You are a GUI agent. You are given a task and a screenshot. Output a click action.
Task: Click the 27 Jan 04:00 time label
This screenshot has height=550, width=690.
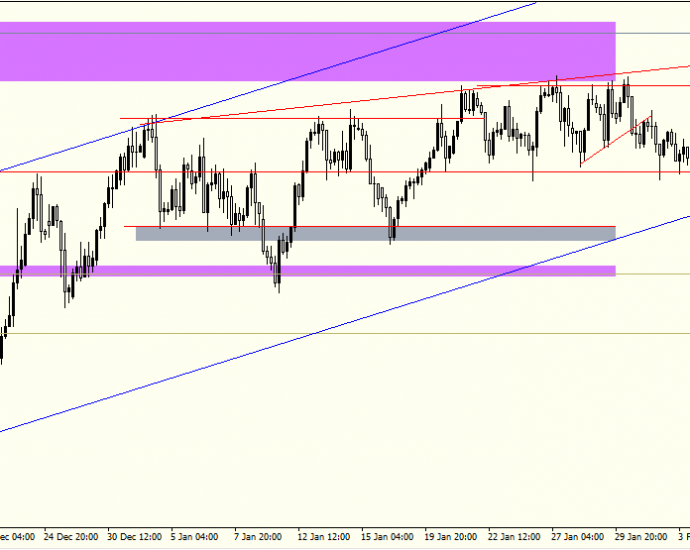[x=577, y=537]
